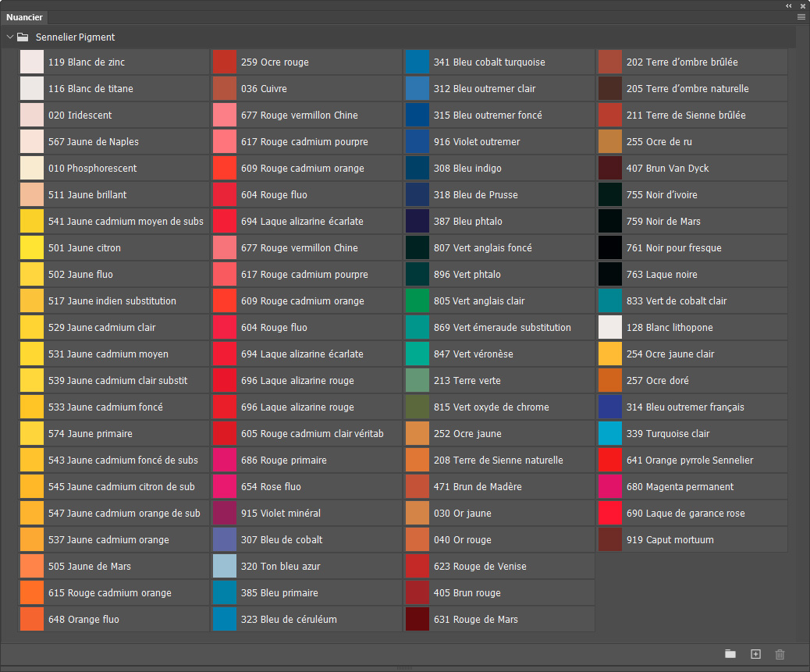Screen dimensions: 810x672
Task: Choose 605 Rouge cadmium clair véritab
Action: coord(307,434)
